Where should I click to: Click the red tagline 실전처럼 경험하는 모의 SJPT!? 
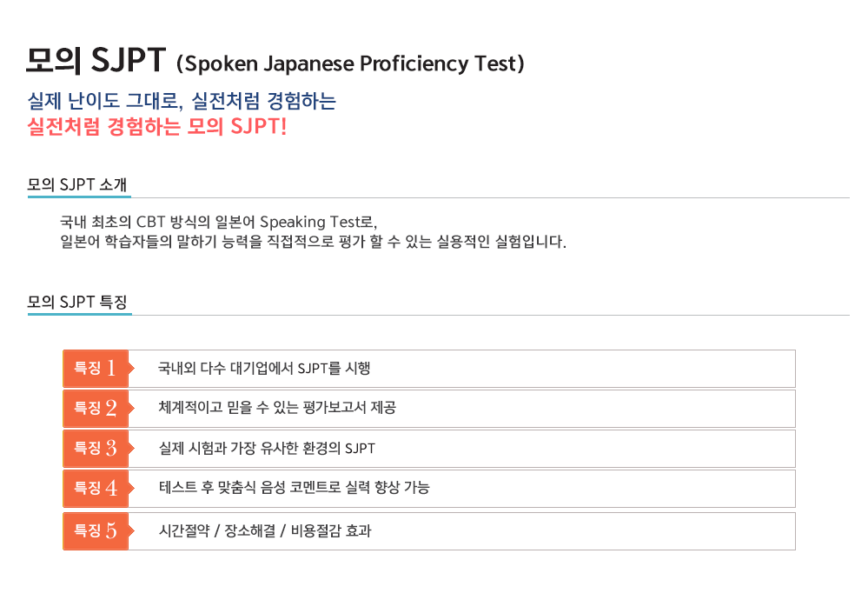click(157, 126)
